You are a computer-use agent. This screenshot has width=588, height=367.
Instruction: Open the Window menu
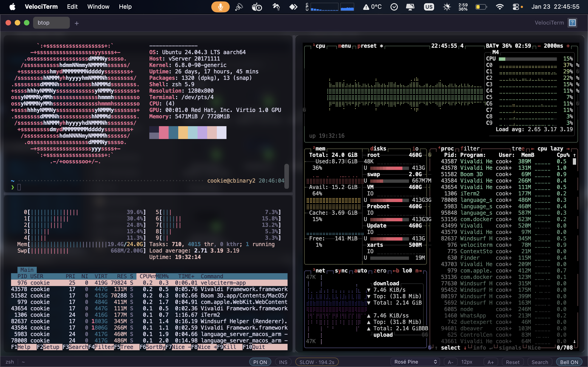pos(98,7)
